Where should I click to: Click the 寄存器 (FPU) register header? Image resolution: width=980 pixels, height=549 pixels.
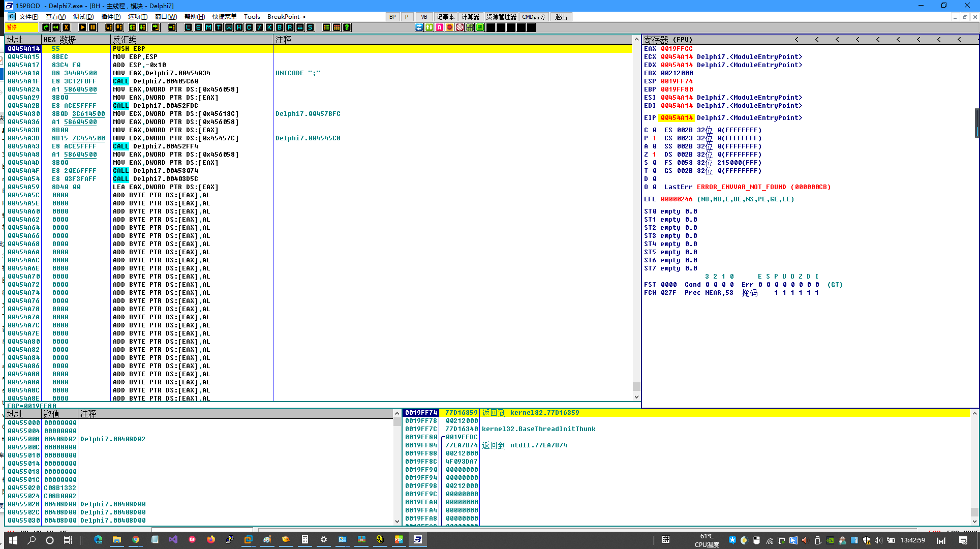[x=668, y=39]
